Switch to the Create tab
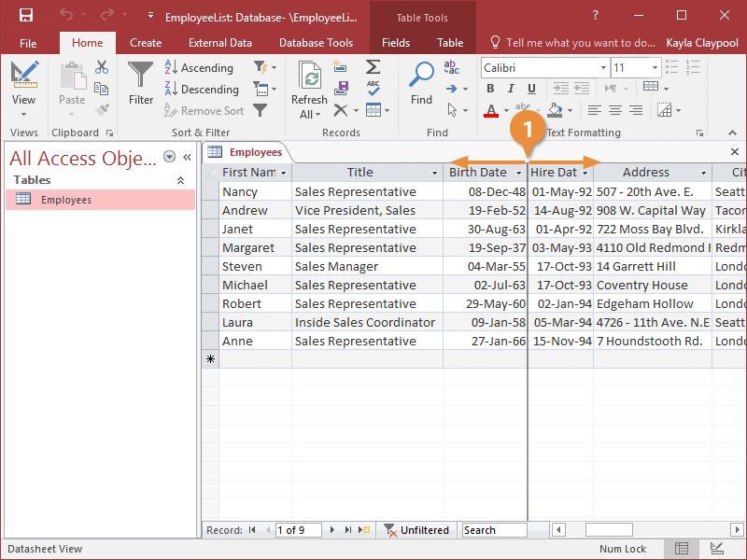 (146, 43)
